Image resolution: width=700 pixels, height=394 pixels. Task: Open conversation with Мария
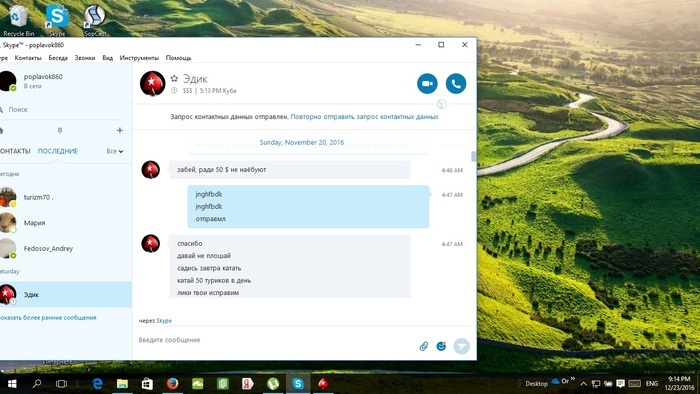[x=66, y=223]
